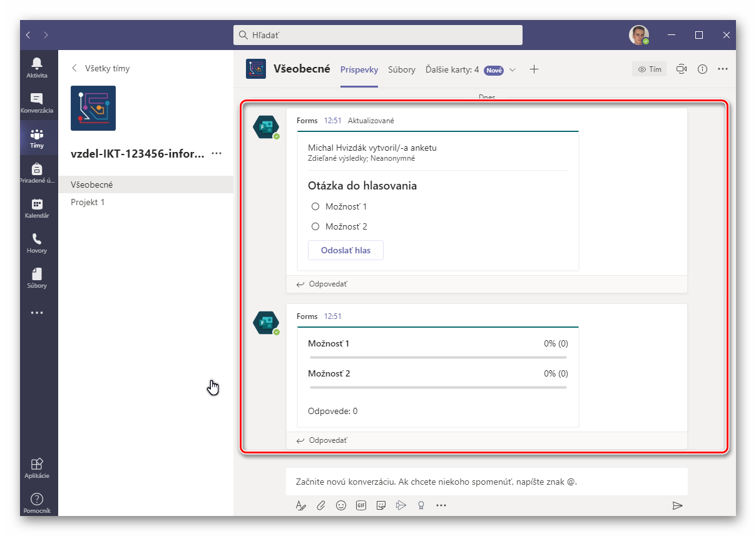Click the Odoslať hlas button
The height and width of the screenshot is (536, 756).
coord(345,250)
